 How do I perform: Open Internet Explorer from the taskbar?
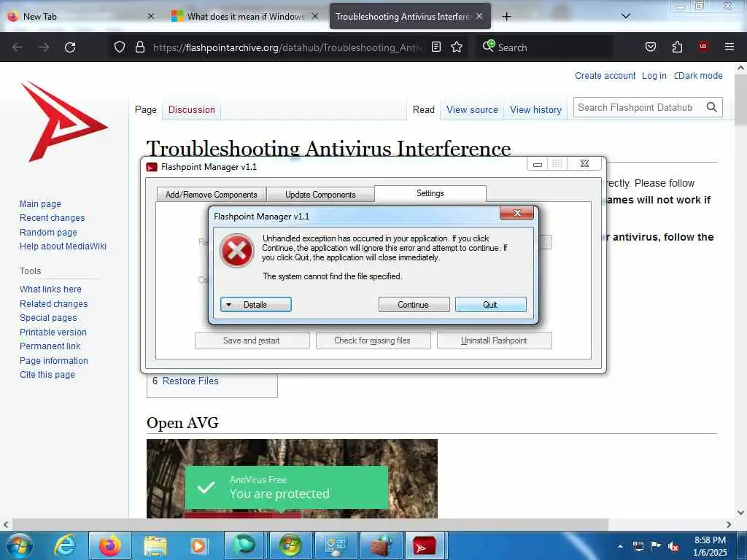(65, 545)
